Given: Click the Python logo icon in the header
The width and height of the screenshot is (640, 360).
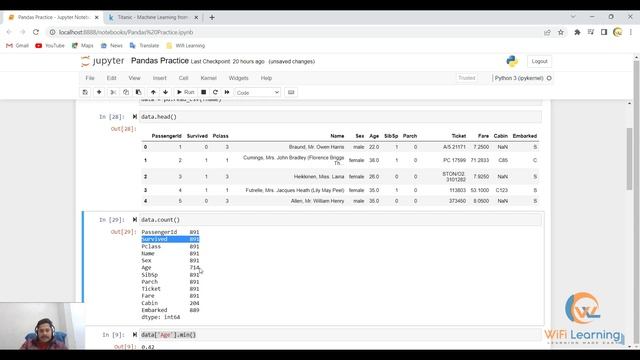Looking at the screenshot, I should coord(512,61).
